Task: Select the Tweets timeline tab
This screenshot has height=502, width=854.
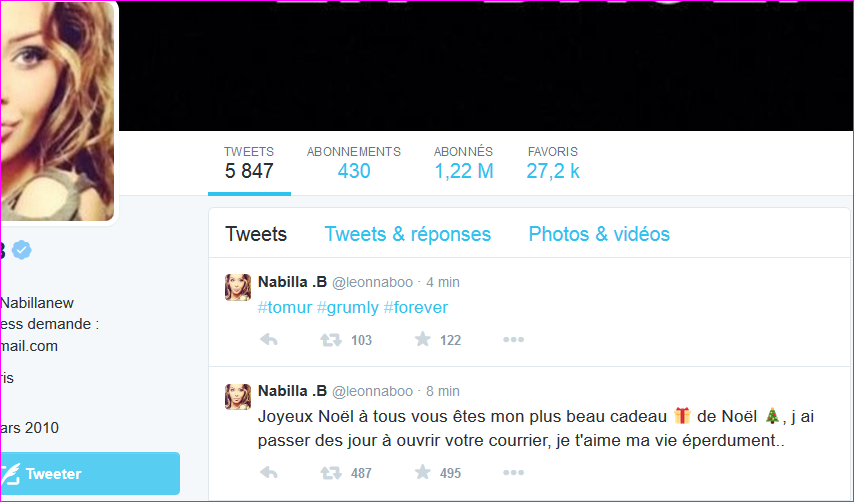Action: click(256, 234)
